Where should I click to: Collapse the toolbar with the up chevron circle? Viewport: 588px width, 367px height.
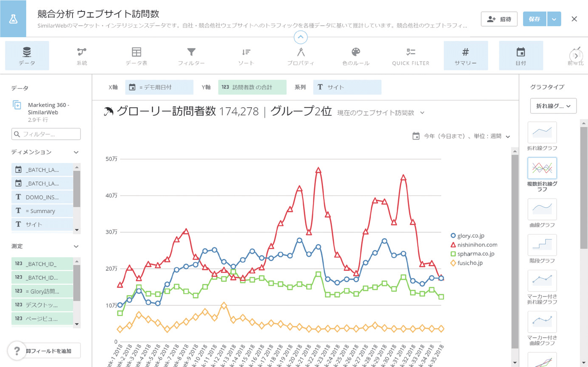click(301, 37)
